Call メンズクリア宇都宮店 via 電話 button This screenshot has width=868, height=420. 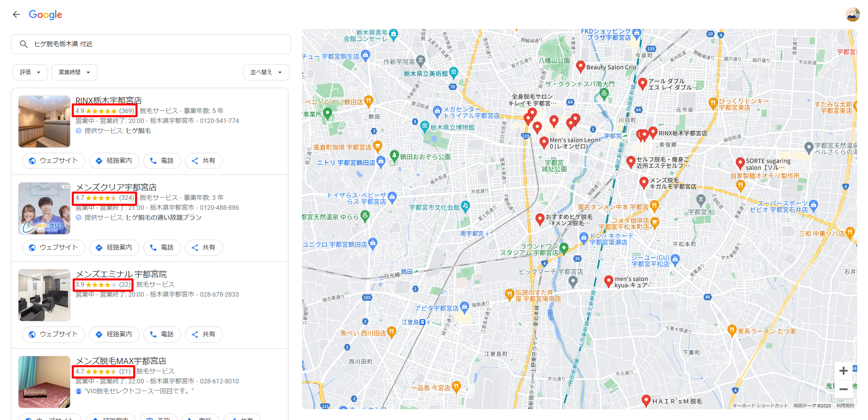[162, 247]
